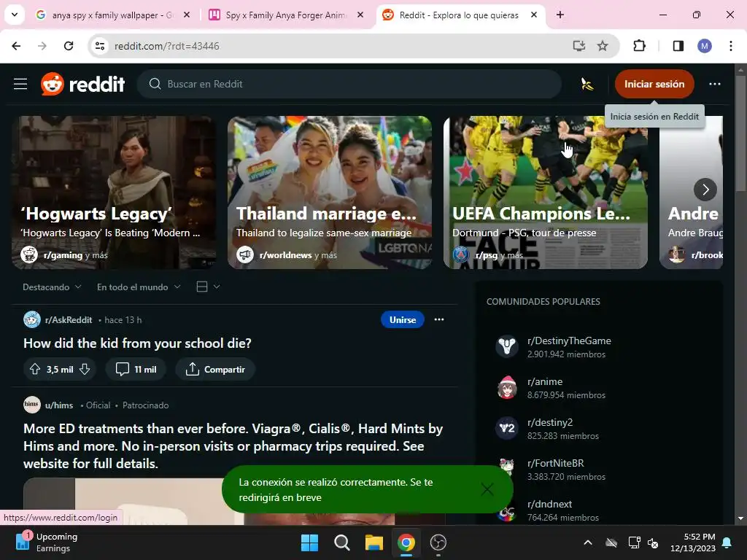Open Windows taskbar search
Screen dimensions: 747x560
tap(341, 542)
